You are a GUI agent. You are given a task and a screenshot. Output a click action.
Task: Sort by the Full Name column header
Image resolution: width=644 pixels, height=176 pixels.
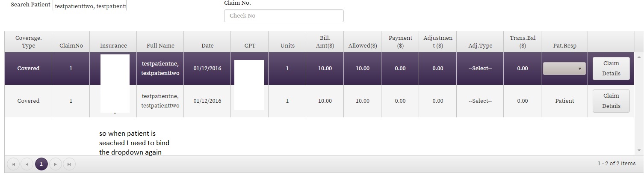tap(160, 45)
